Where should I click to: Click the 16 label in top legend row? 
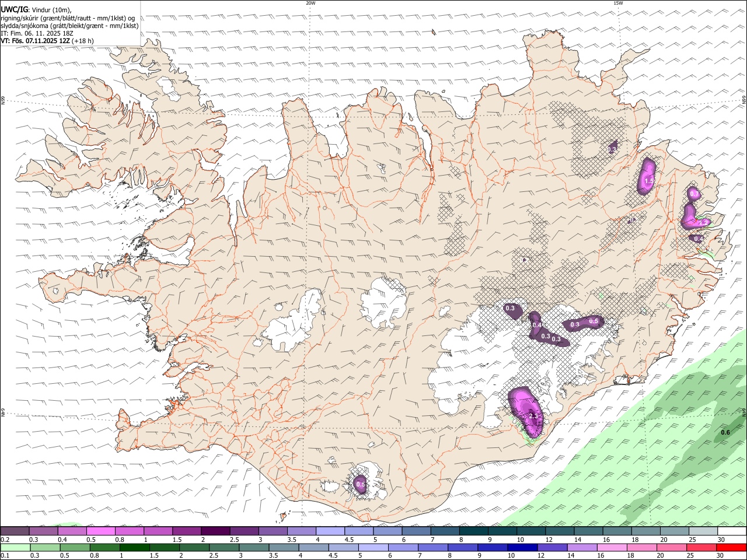606,540
